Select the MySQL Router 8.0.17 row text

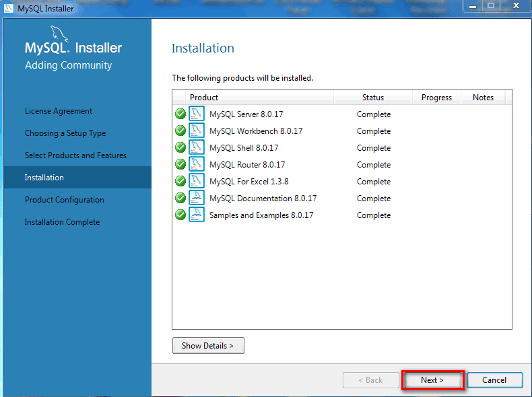tap(247, 165)
